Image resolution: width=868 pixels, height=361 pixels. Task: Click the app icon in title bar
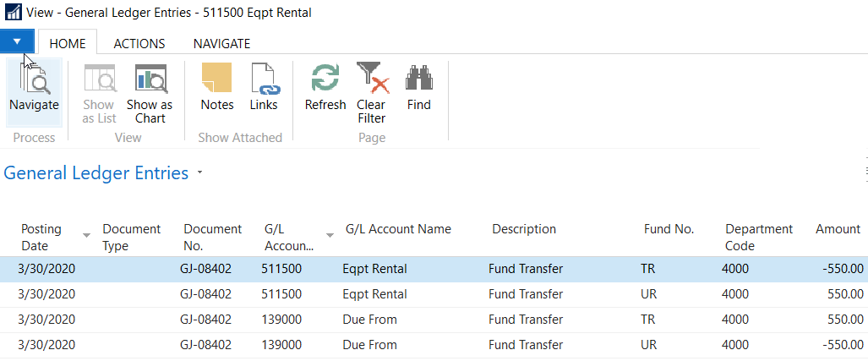[13, 14]
